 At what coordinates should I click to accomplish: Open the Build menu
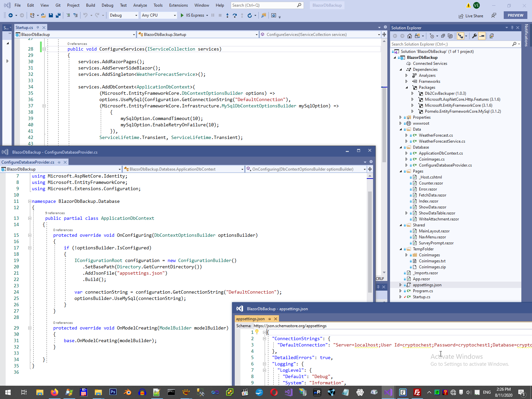click(x=90, y=5)
